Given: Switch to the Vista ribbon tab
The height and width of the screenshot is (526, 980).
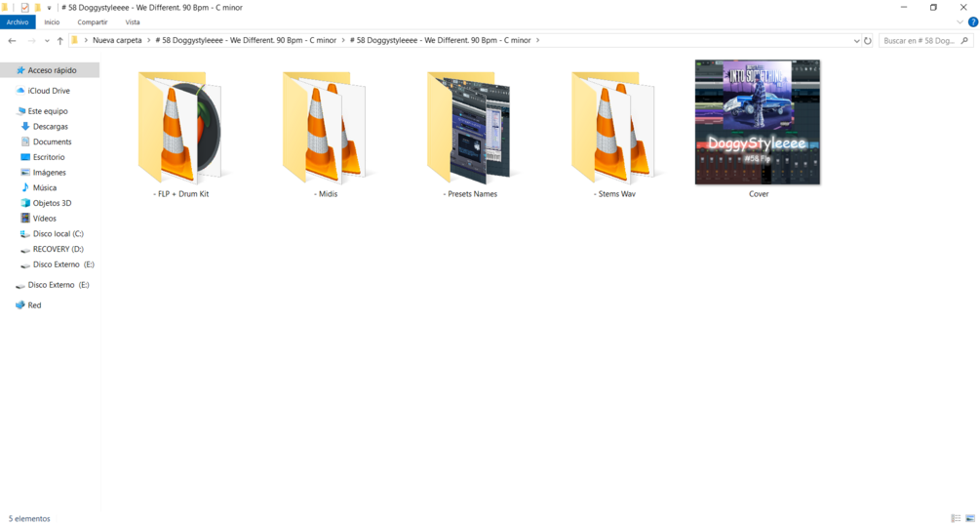Looking at the screenshot, I should point(133,21).
